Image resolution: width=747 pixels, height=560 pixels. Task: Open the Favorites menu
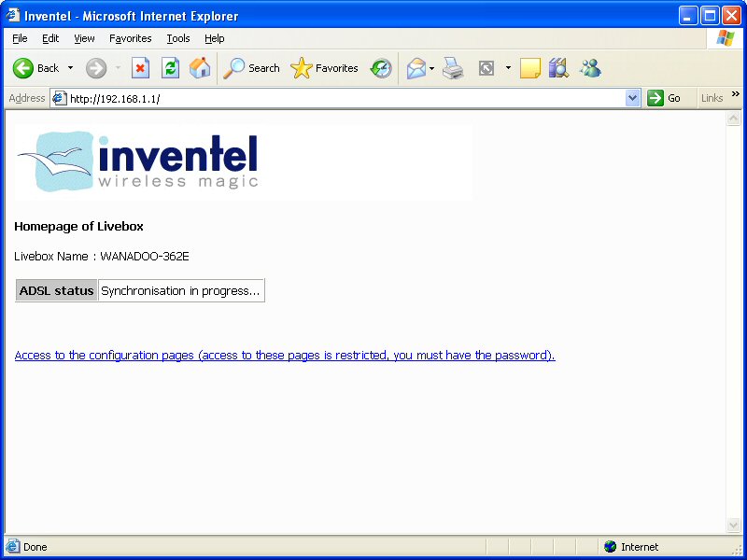point(130,38)
